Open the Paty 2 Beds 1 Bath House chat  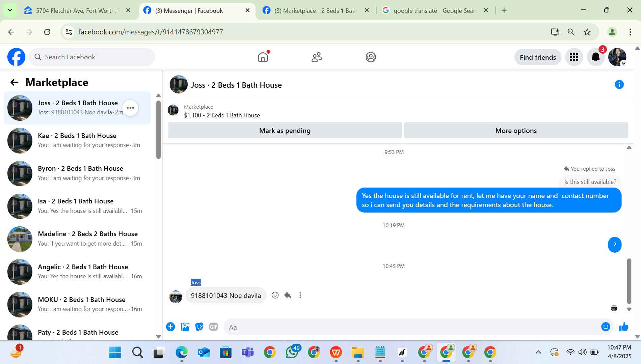pos(77,331)
